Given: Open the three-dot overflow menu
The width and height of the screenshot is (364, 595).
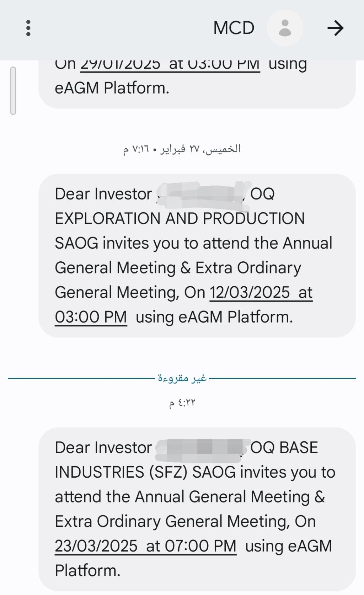Looking at the screenshot, I should (x=28, y=28).
